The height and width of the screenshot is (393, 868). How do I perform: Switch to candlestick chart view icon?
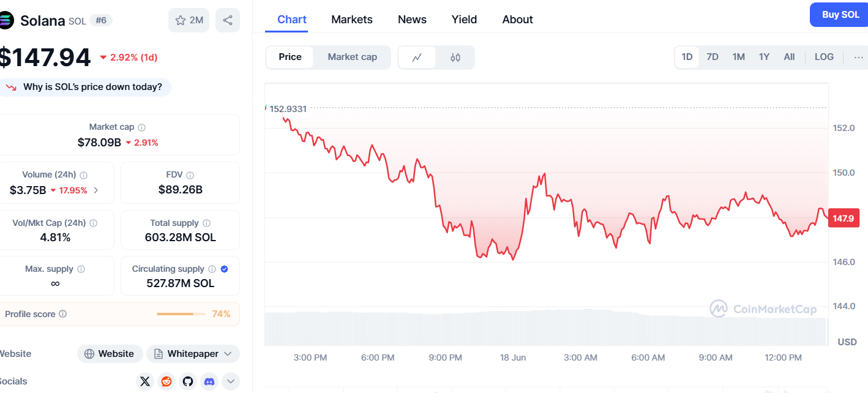[455, 58]
